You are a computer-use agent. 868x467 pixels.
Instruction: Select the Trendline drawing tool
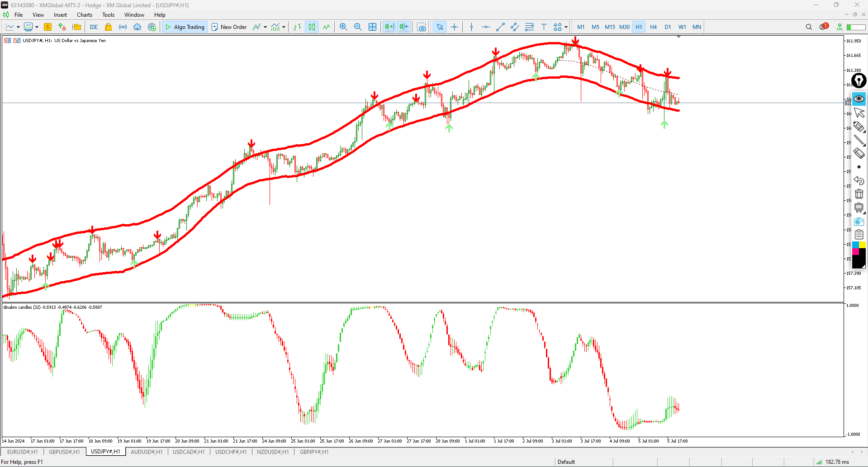(500, 27)
